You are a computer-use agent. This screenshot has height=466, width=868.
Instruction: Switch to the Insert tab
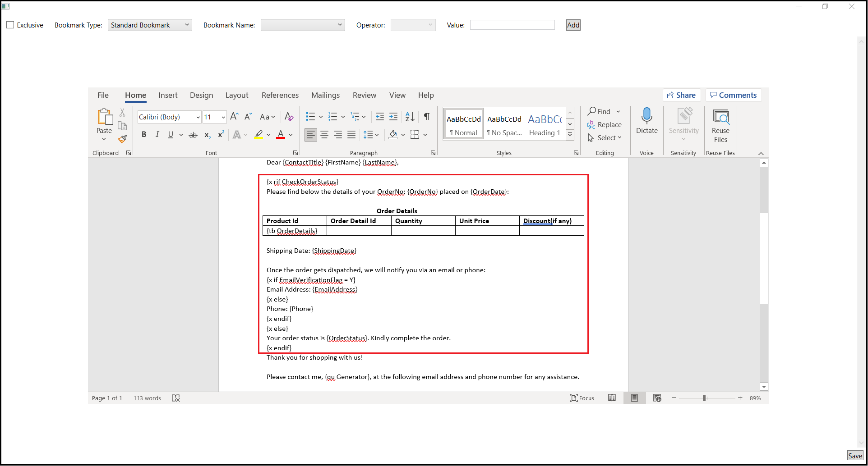coord(168,95)
